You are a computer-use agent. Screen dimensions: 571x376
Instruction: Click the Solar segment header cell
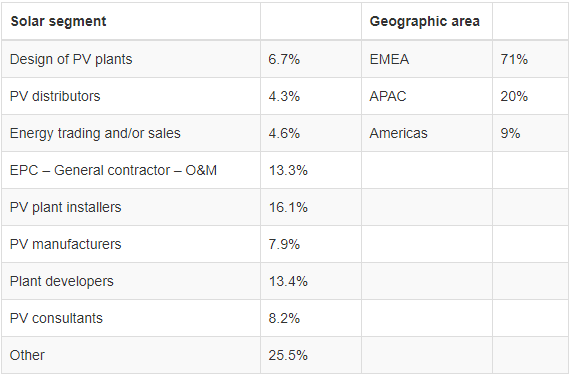pos(131,21)
